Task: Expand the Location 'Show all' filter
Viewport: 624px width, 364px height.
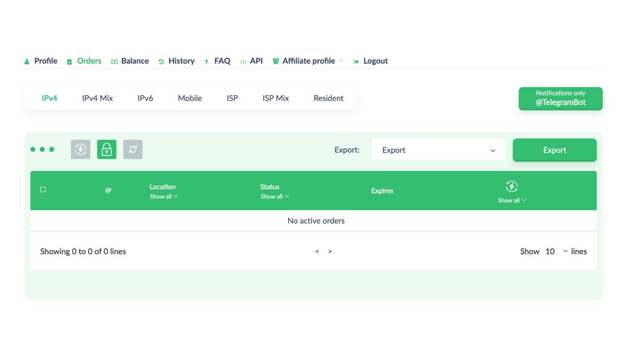Action: [164, 197]
